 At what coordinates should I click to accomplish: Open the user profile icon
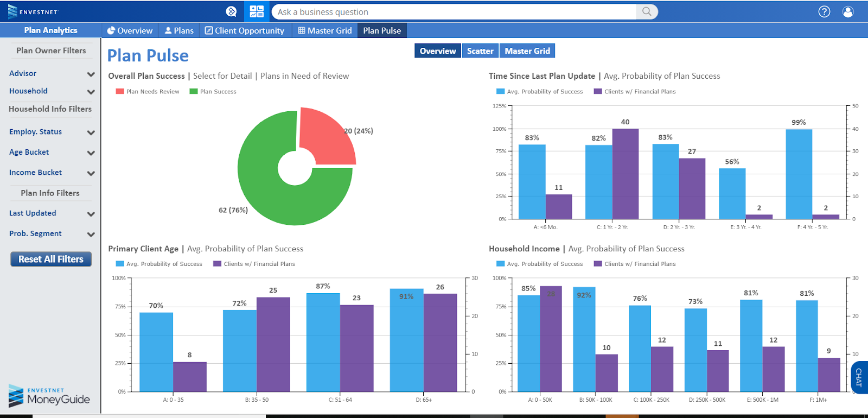[848, 11]
